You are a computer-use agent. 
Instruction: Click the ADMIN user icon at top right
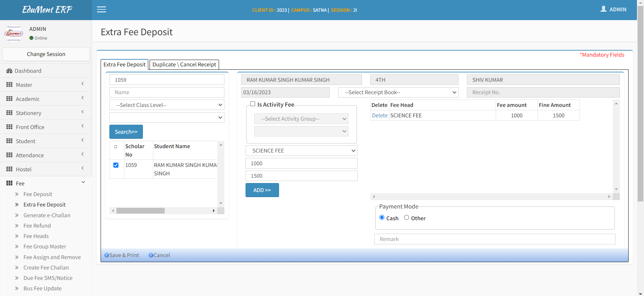click(x=603, y=9)
